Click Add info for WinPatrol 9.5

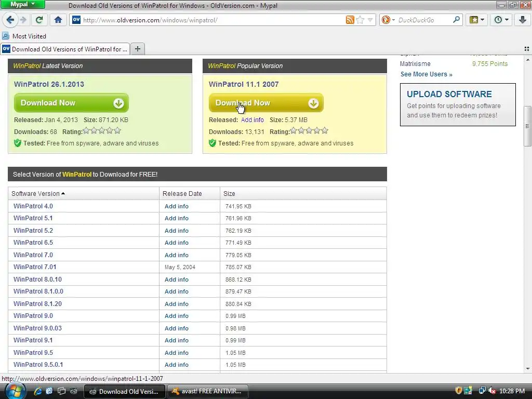[177, 353]
